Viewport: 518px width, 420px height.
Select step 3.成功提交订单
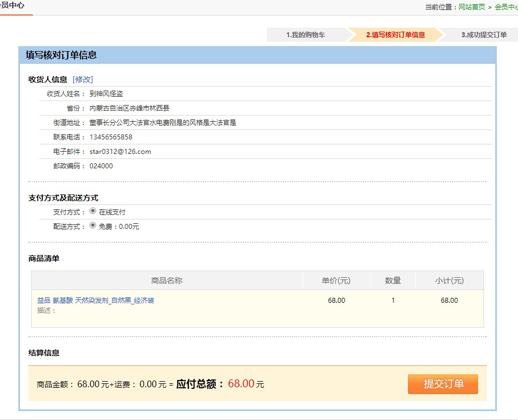484,34
